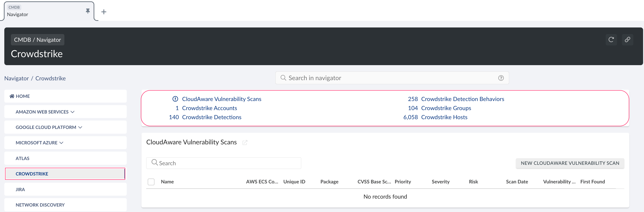The width and height of the screenshot is (644, 212).
Task: Select the CROWDSTRIKE sidebar item
Action: pyautogui.click(x=65, y=174)
